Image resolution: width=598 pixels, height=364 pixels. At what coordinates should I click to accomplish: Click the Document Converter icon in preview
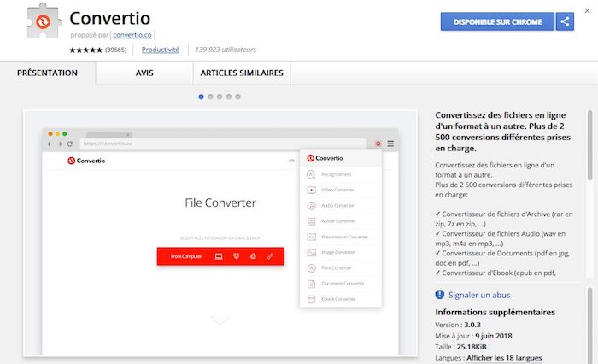pos(311,284)
